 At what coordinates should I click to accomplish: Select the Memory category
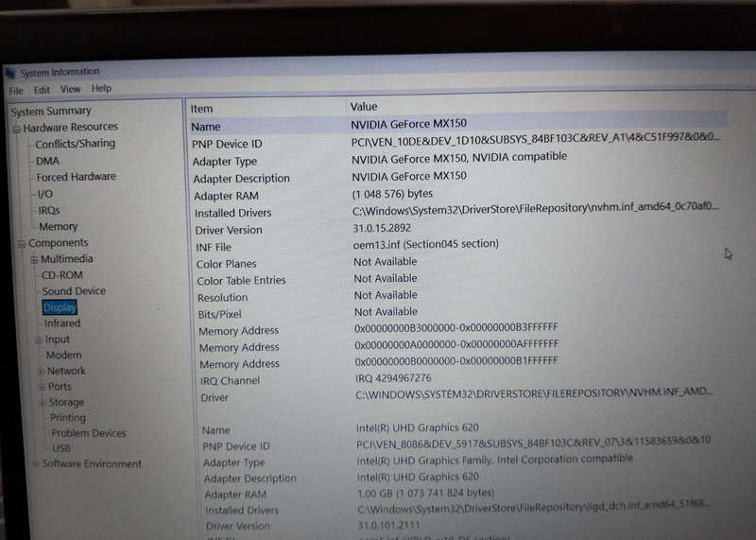(58, 226)
